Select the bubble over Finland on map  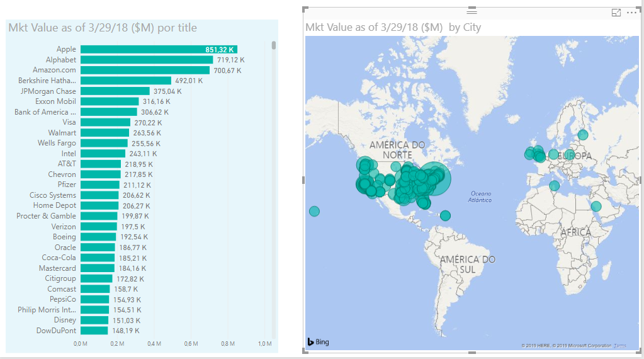[x=583, y=134]
